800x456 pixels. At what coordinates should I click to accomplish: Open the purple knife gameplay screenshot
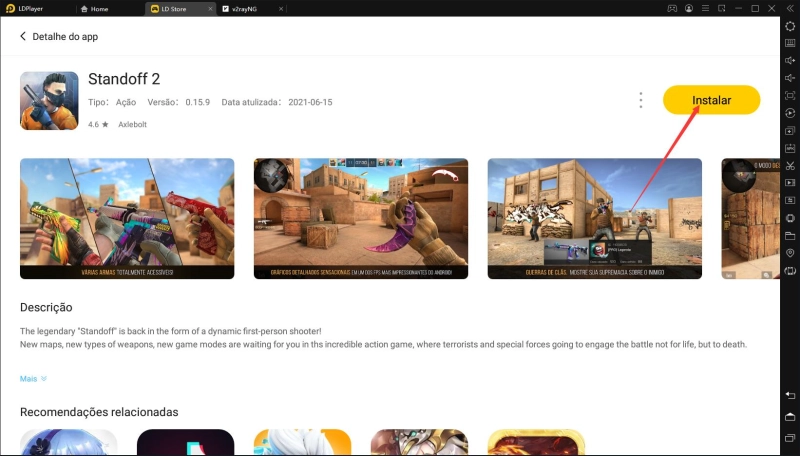(360, 218)
